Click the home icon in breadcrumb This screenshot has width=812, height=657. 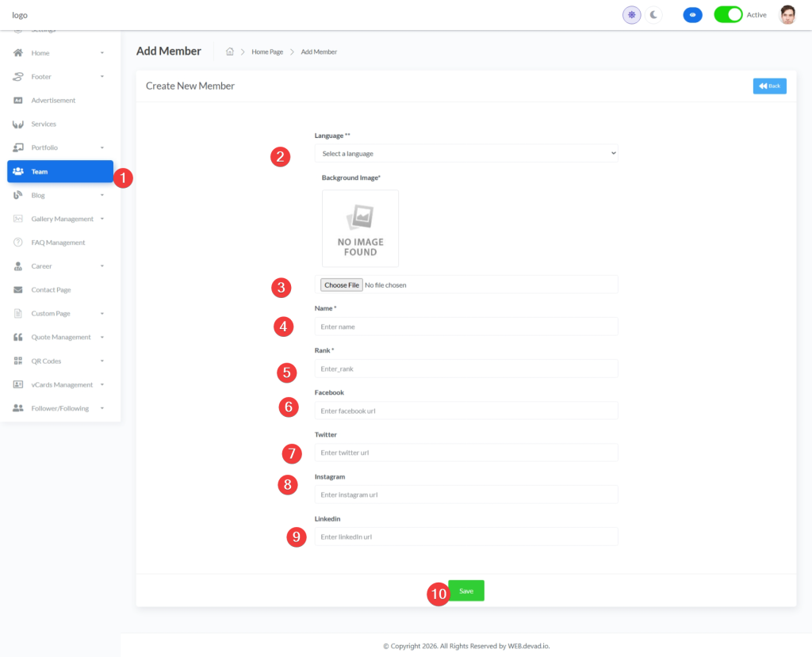pyautogui.click(x=230, y=52)
